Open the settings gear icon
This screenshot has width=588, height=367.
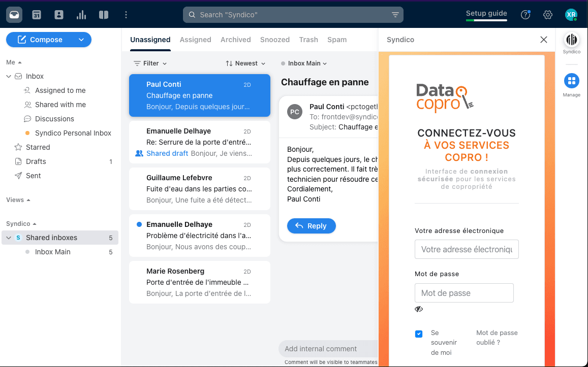pos(547,15)
